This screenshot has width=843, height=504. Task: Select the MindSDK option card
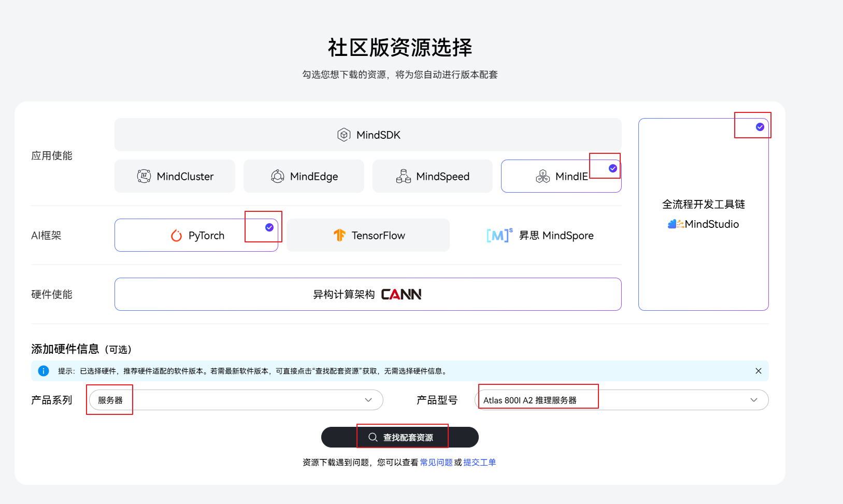tap(368, 135)
